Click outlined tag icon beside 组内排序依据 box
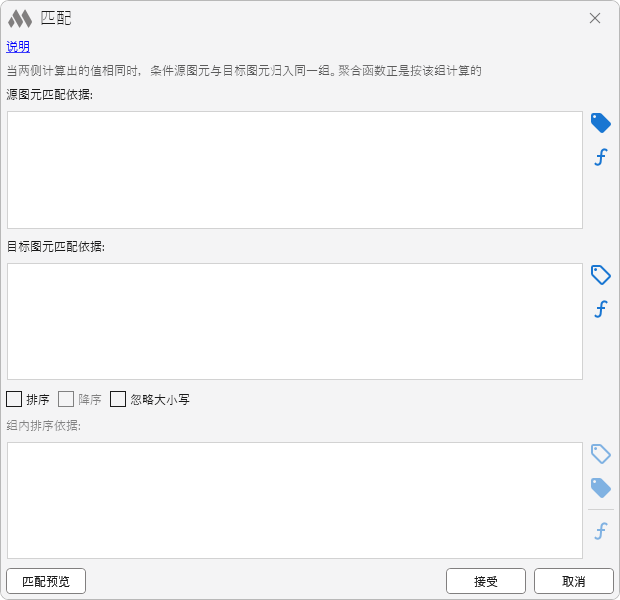620x600 pixels. 600,454
